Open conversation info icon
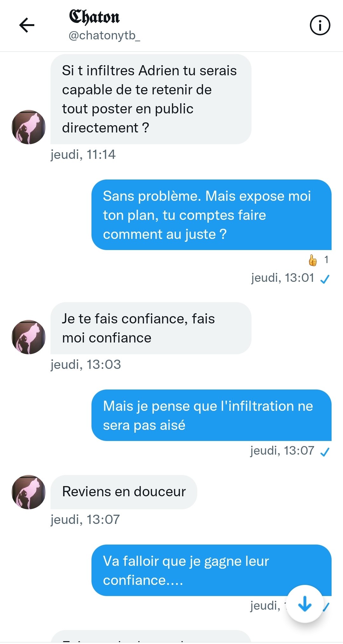 coord(320,25)
